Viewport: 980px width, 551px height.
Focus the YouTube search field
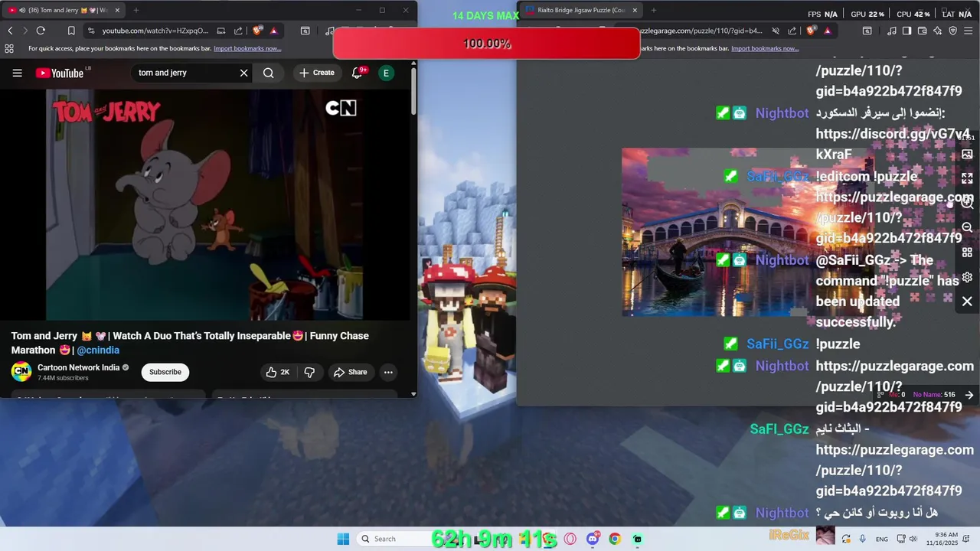[184, 73]
